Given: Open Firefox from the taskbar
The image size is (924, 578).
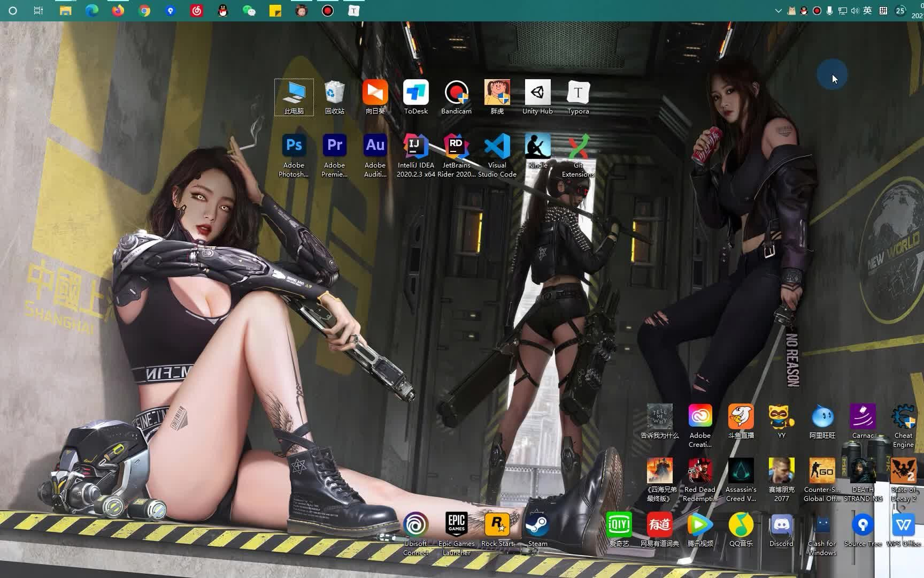Looking at the screenshot, I should click(x=118, y=10).
